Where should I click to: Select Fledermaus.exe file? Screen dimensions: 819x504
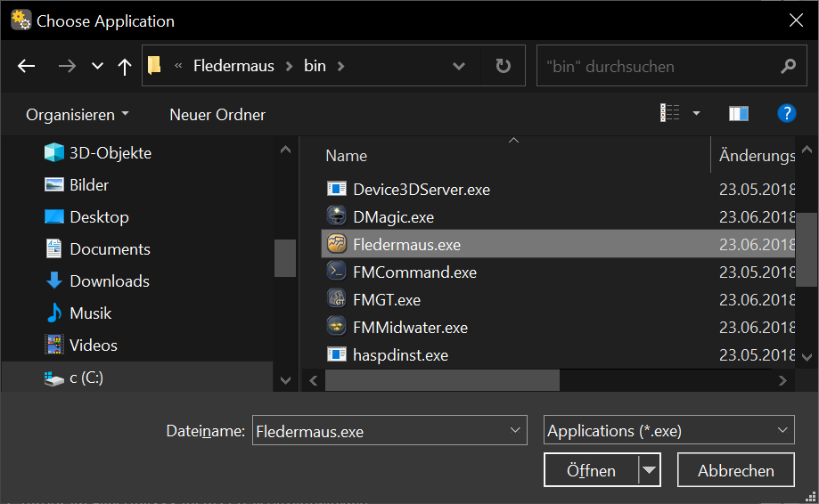(x=558, y=244)
